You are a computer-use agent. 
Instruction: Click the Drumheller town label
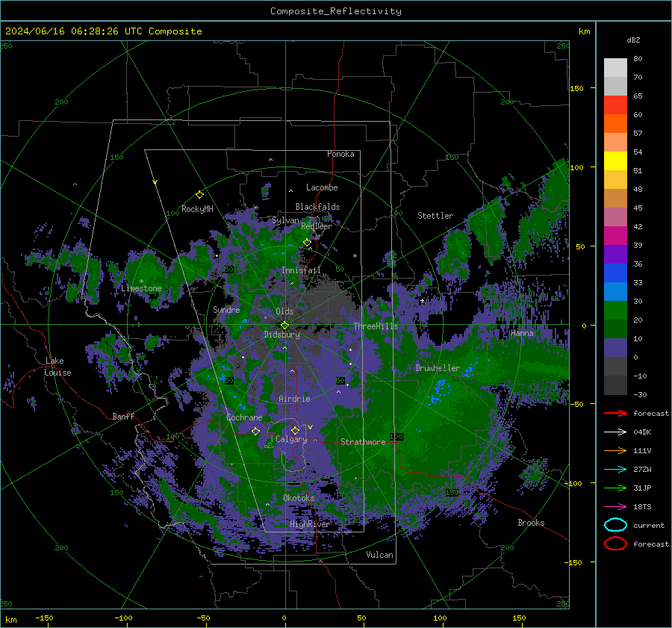click(x=438, y=368)
